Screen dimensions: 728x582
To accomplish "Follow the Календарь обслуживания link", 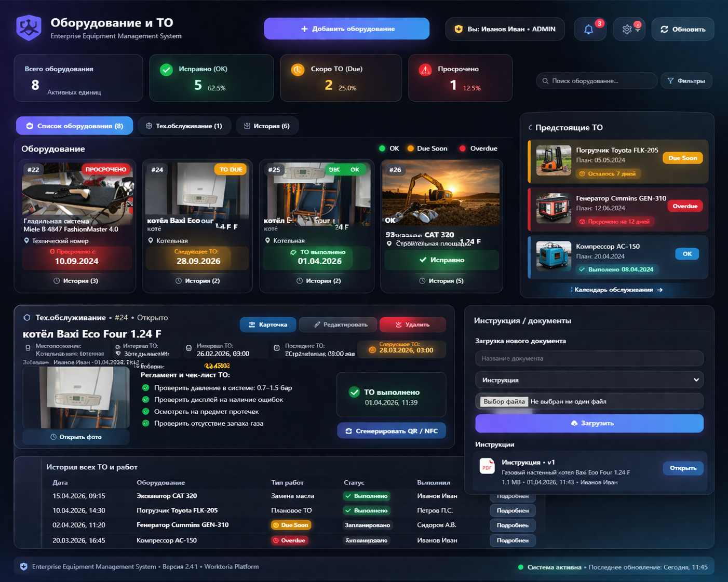I will pos(617,290).
